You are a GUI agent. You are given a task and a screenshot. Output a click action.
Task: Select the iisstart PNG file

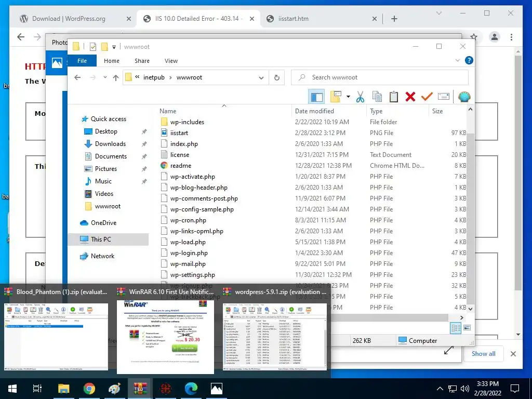[179, 132]
